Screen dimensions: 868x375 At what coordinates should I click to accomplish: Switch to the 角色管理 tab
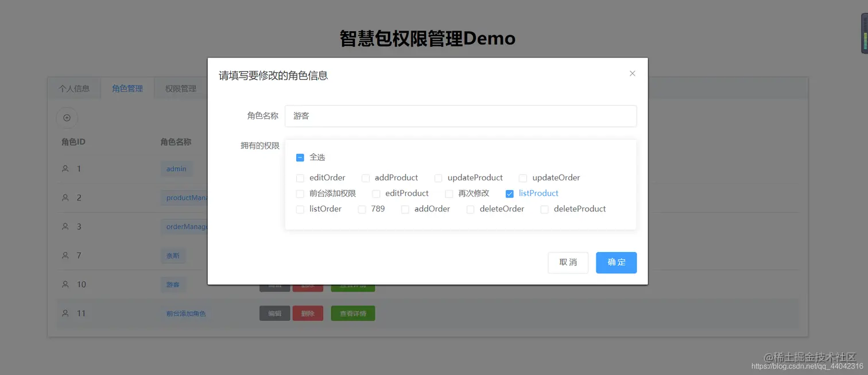(x=127, y=88)
